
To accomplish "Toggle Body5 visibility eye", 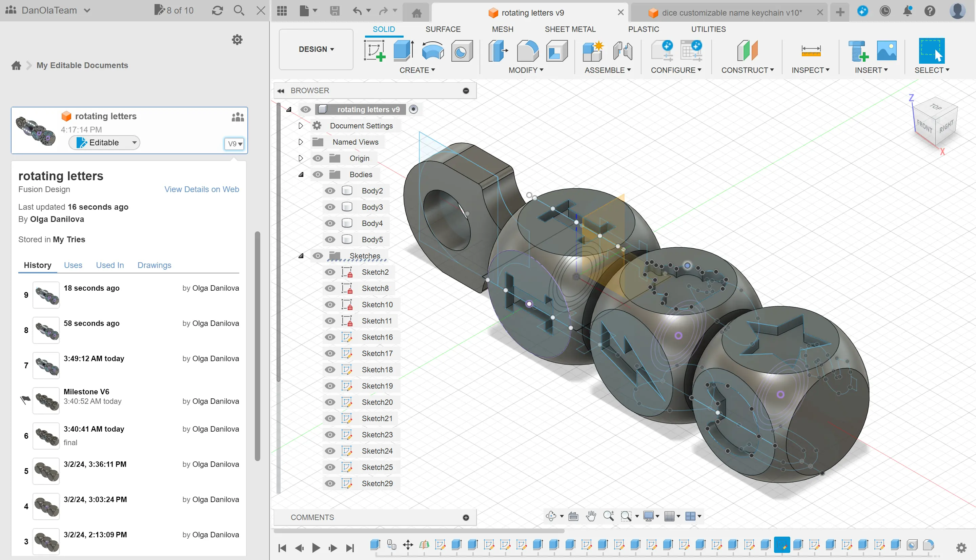I will tap(330, 240).
